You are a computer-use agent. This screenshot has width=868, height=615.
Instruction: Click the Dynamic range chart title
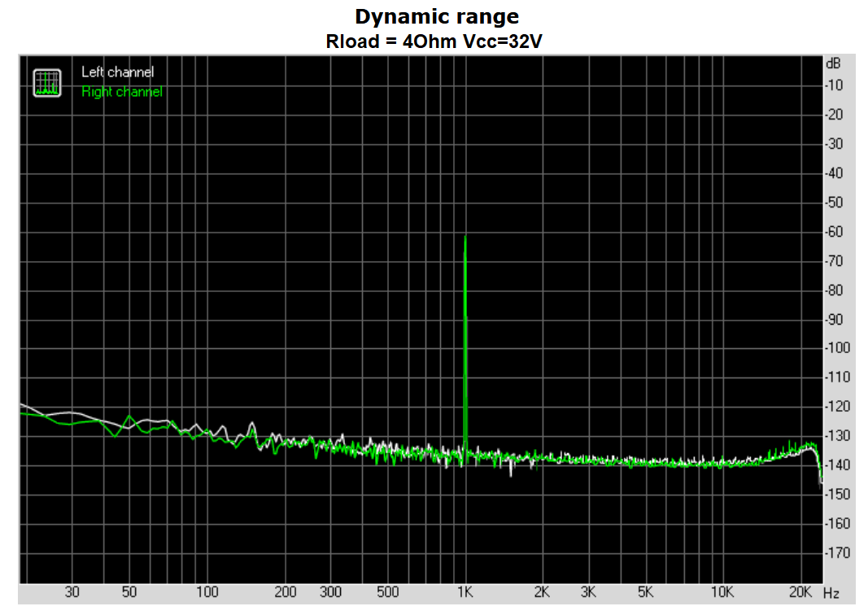(436, 16)
